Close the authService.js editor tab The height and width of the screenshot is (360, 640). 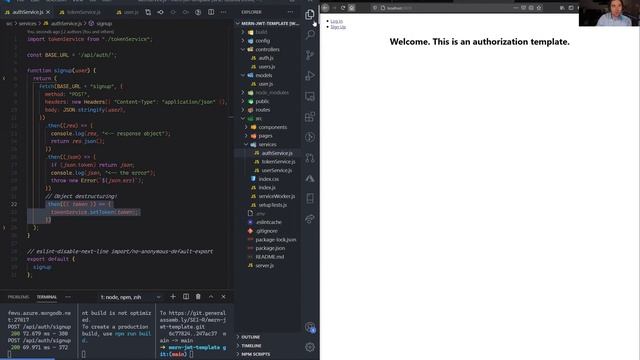(x=48, y=12)
